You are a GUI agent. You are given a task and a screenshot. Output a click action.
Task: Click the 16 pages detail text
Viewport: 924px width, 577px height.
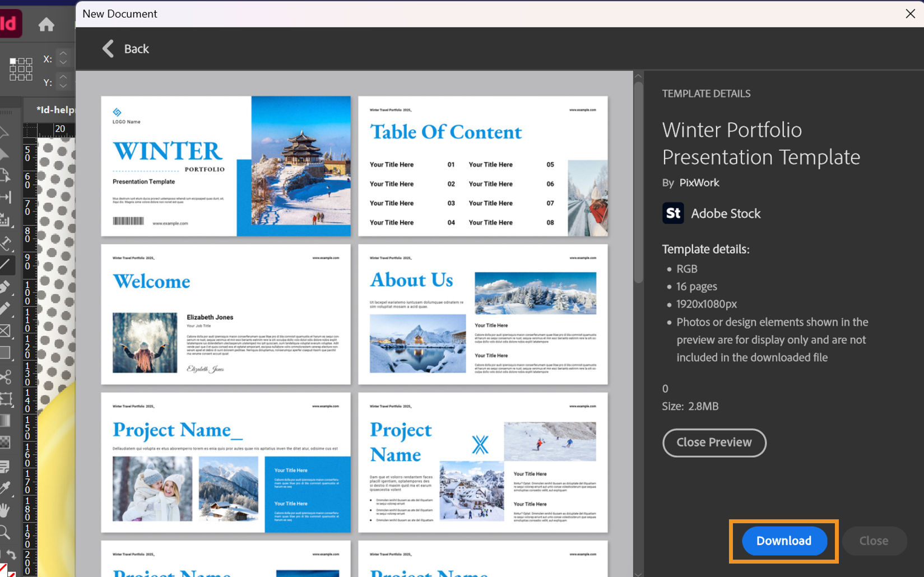click(x=697, y=286)
